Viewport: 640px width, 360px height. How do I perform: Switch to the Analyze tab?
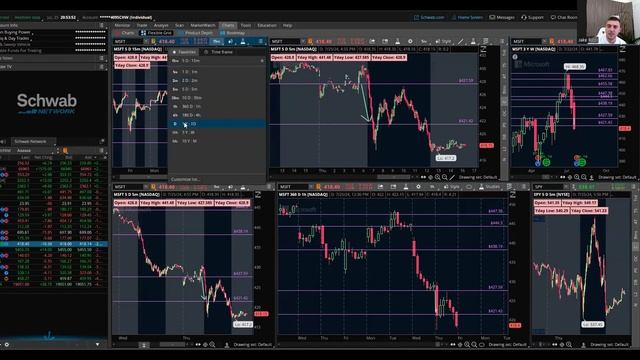coord(161,25)
